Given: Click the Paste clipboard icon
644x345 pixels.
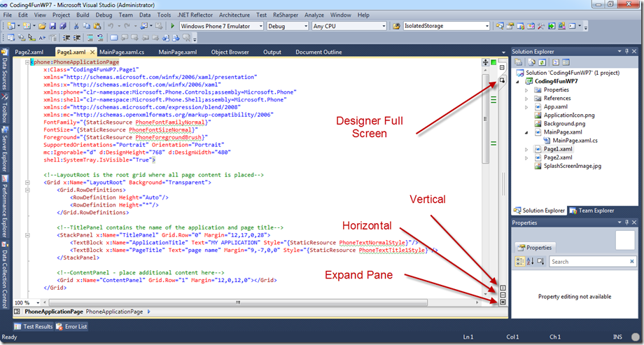Looking at the screenshot, I should coord(97,26).
